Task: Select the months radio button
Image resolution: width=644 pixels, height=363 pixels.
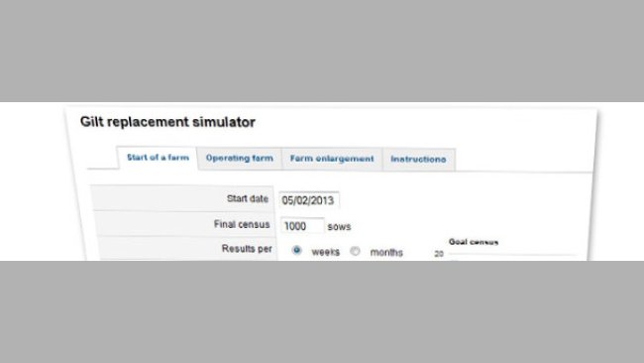Action: 356,251
